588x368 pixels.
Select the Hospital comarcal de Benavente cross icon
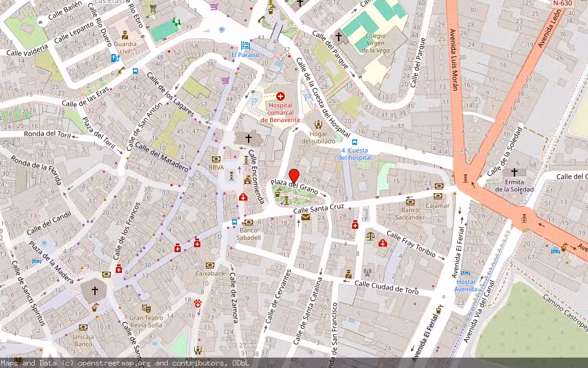coord(280,97)
